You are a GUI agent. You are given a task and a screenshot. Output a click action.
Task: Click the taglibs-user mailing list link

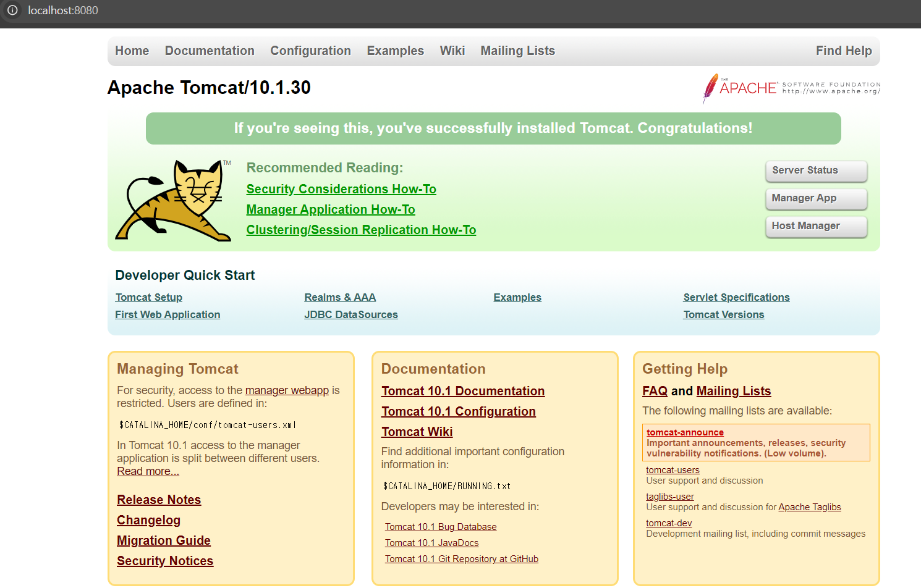coord(670,497)
